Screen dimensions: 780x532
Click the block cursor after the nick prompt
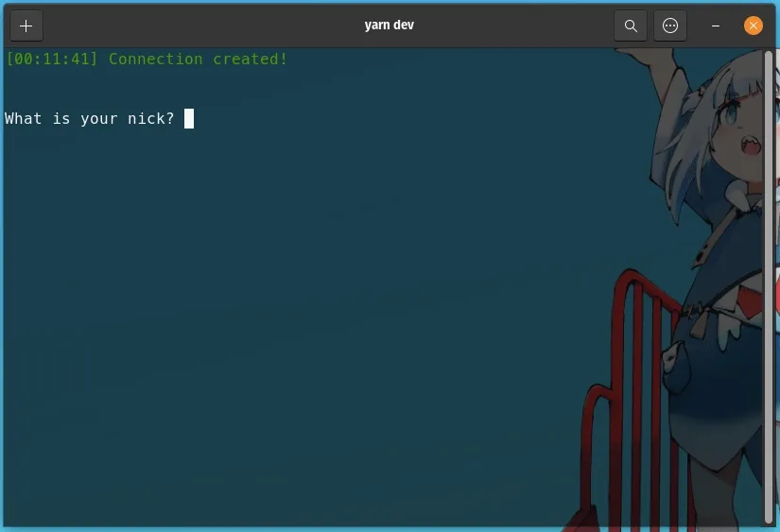189,119
